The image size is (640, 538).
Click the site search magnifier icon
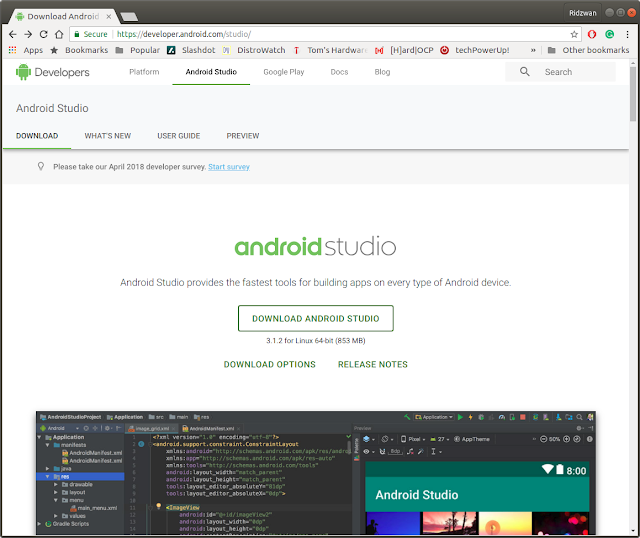pos(524,72)
